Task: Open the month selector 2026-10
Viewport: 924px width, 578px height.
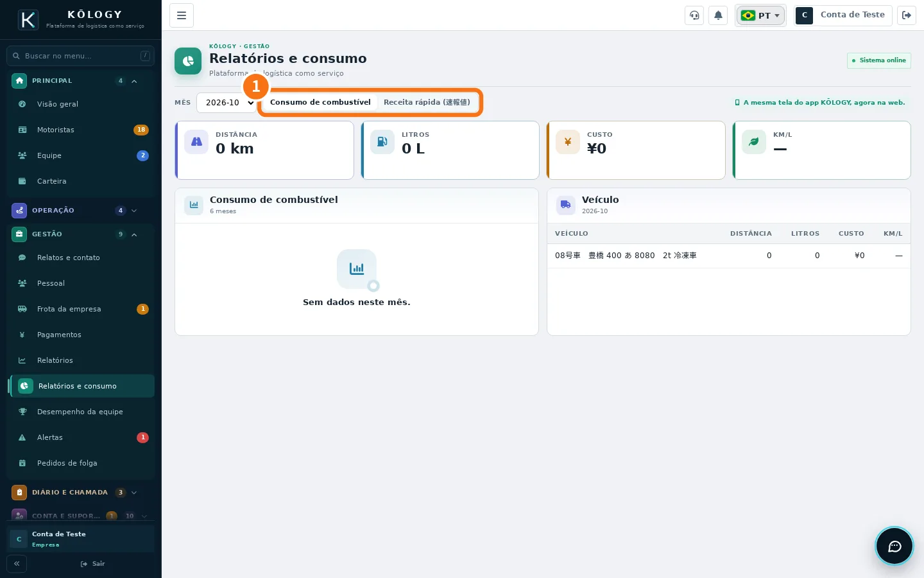Action: [x=227, y=103]
